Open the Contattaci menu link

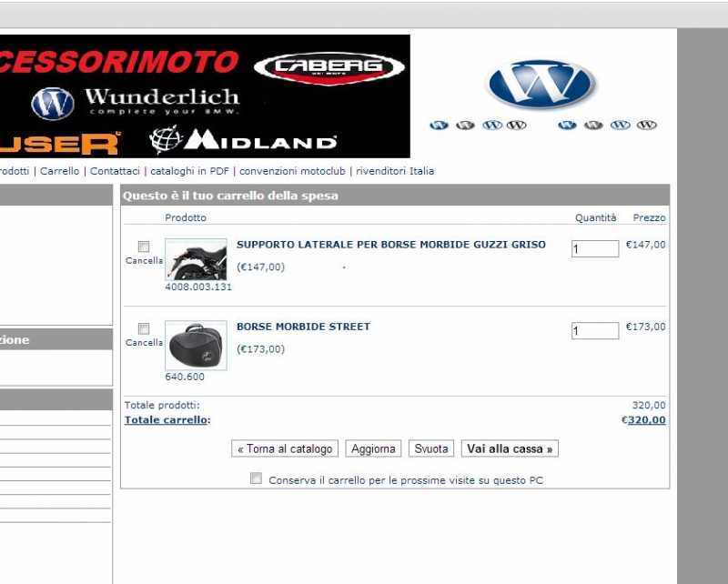(x=115, y=171)
